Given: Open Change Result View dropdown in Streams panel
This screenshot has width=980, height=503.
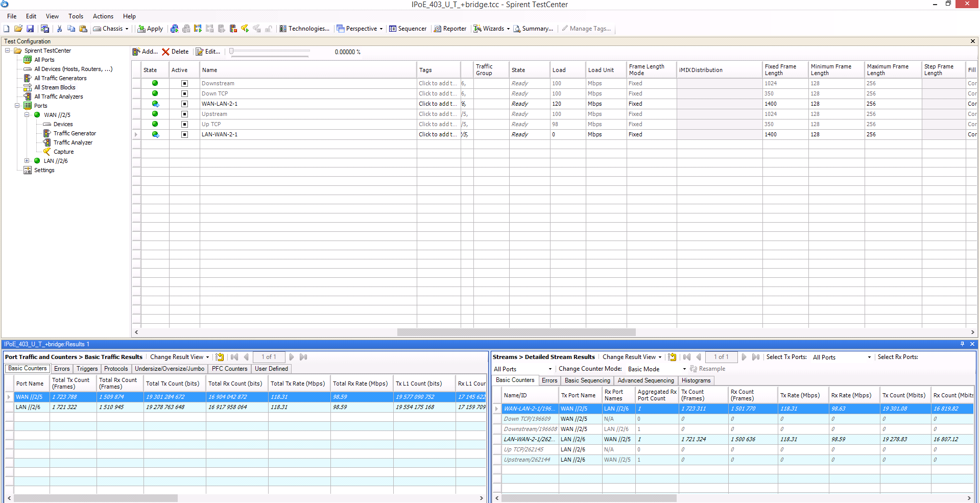Looking at the screenshot, I should 632,357.
